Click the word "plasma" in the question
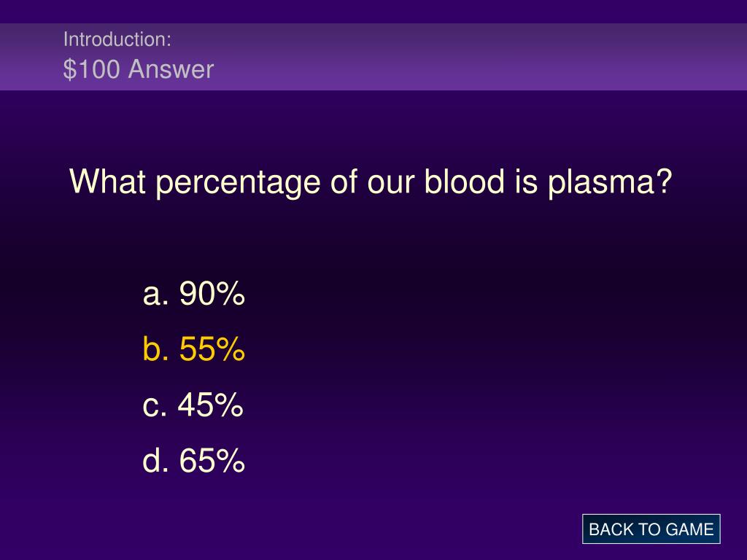The height and width of the screenshot is (560, 747). 601,183
